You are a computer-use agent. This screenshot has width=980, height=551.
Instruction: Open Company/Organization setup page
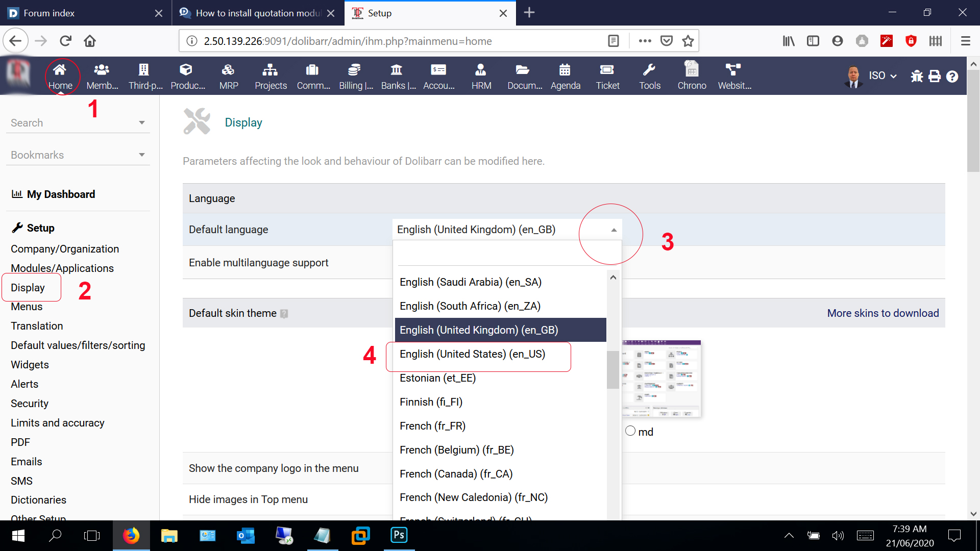[x=65, y=249]
